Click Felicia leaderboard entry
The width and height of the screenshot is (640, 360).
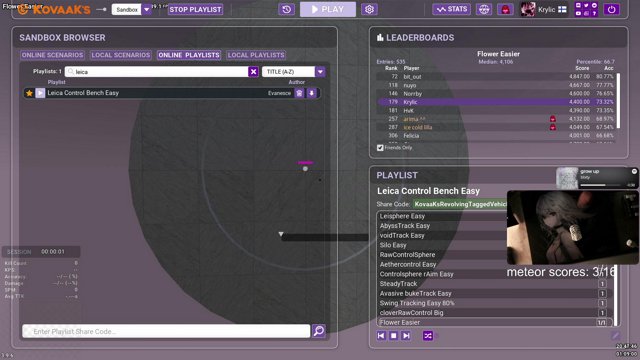tap(496, 136)
